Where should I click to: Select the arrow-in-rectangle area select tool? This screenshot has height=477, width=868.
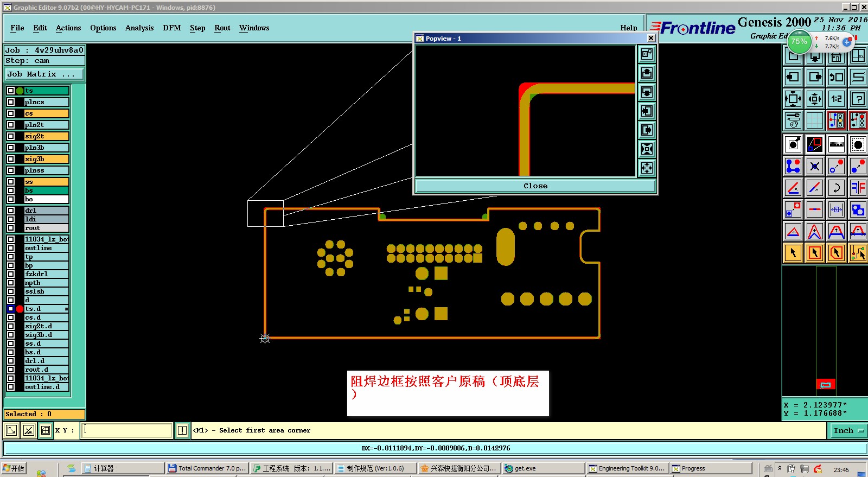pos(815,253)
